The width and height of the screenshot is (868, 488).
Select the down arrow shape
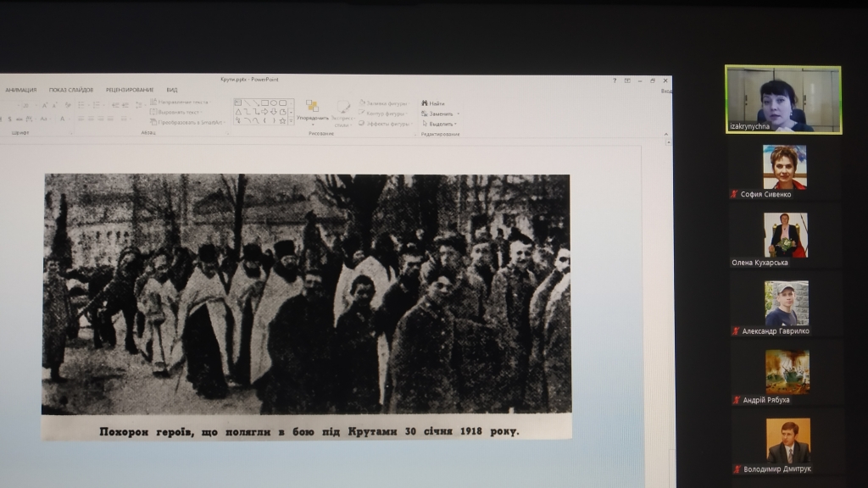click(x=274, y=111)
